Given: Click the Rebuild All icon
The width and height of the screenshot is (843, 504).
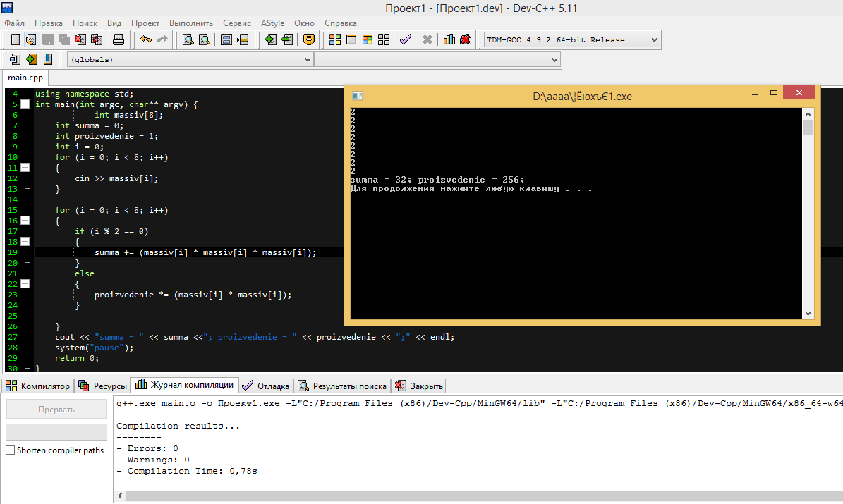Looking at the screenshot, I should tap(383, 39).
